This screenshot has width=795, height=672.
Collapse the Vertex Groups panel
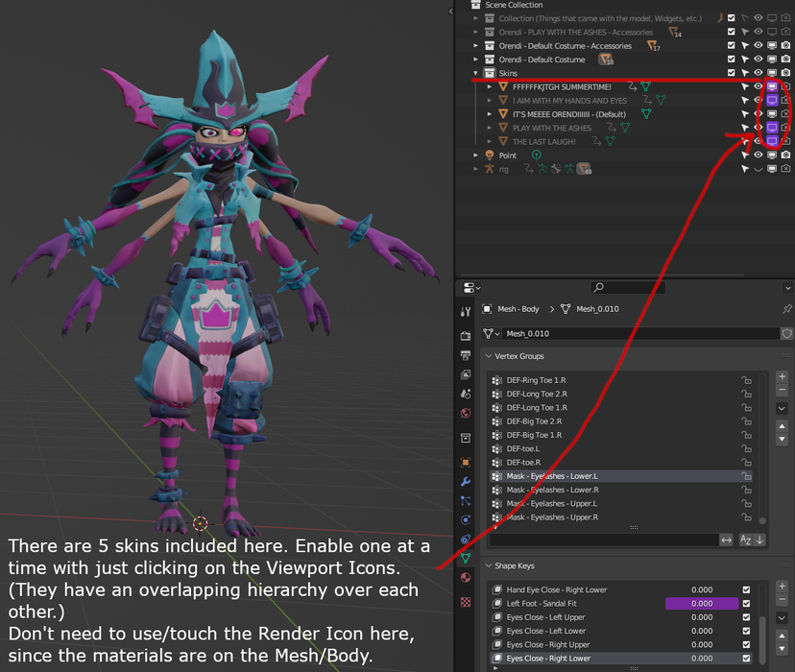489,356
